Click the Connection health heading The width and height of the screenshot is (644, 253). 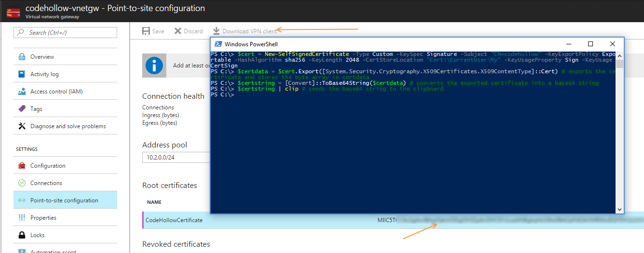click(174, 96)
